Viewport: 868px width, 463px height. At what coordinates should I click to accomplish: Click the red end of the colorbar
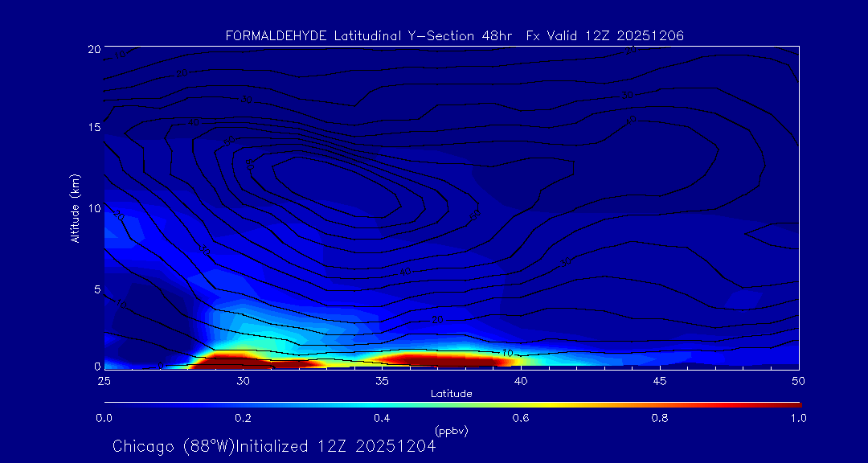tap(792, 404)
